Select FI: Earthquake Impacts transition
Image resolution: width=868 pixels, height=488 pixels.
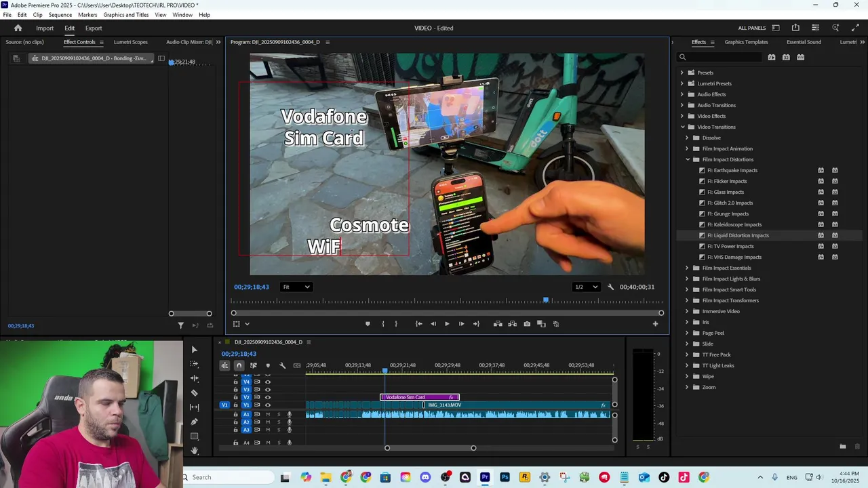coord(732,170)
